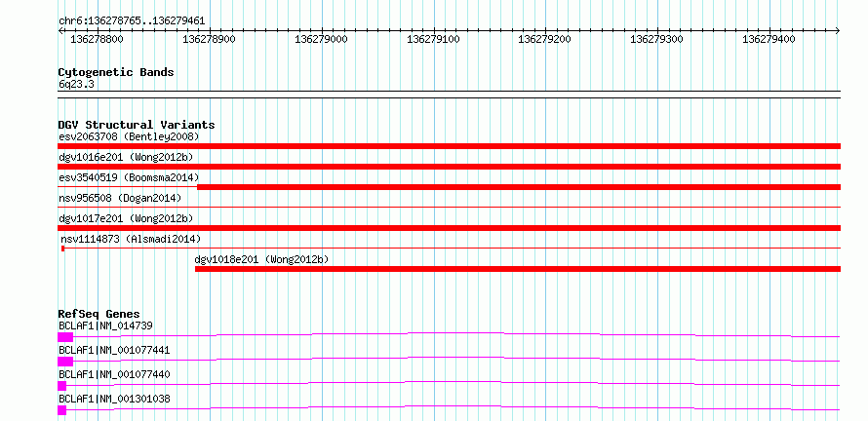Click the magenta exon block of NM_001077441
This screenshot has width=868, height=421.
pos(65,362)
